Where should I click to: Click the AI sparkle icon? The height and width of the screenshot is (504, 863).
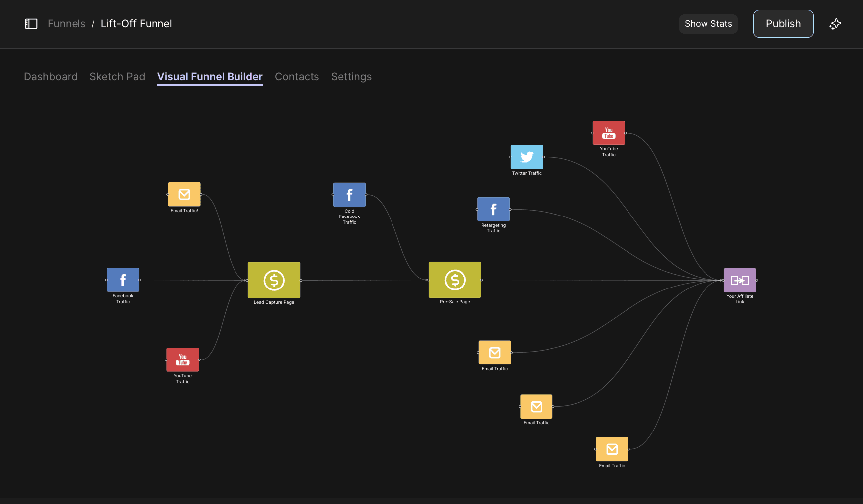coord(835,23)
